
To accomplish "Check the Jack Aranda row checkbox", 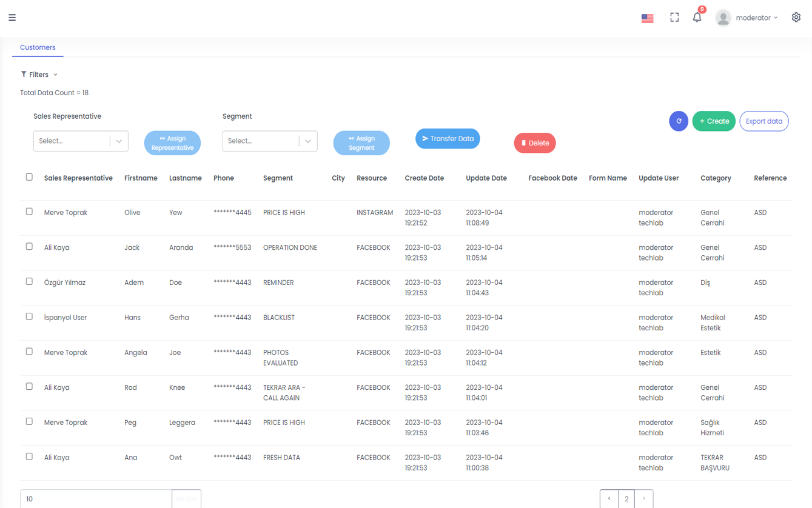I will [29, 247].
